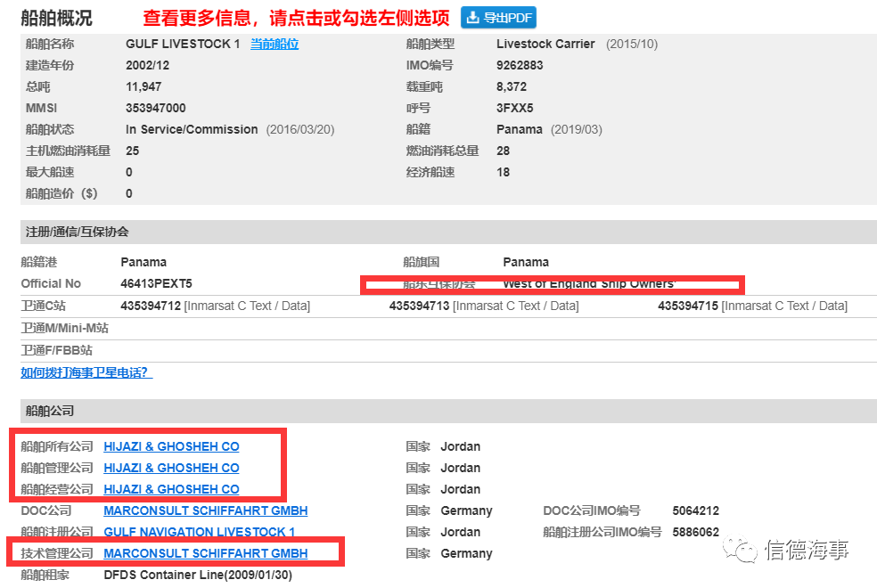Select the status text In Service/Commission

coord(192,130)
